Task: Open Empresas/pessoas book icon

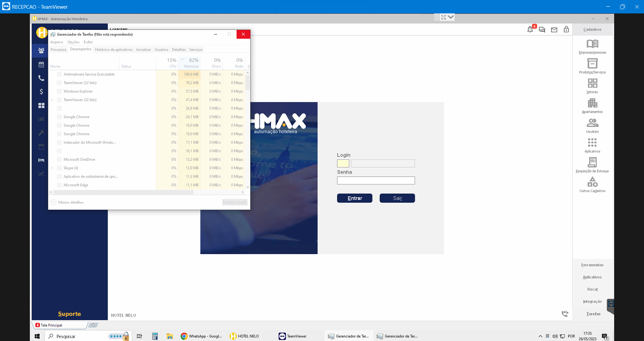Action: [x=592, y=44]
